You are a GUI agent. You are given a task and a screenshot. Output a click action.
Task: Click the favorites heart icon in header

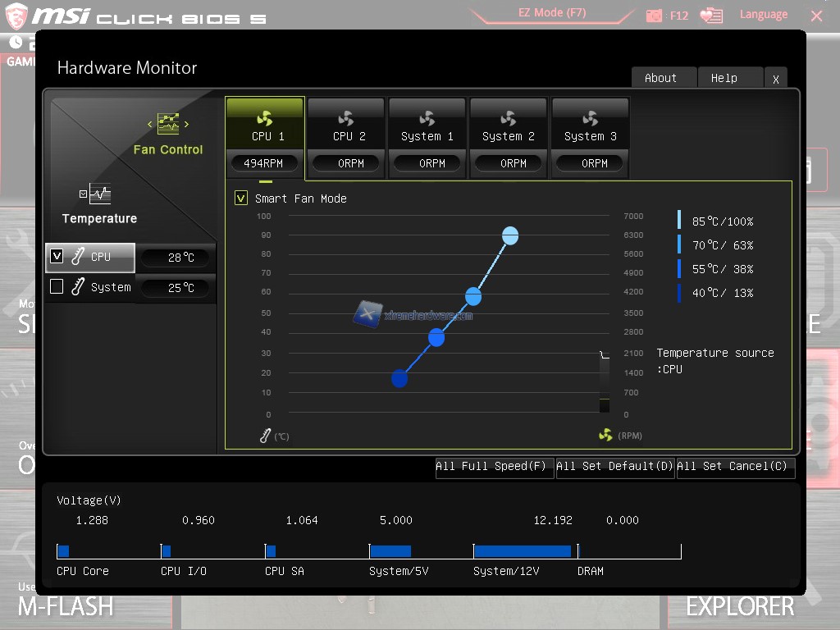[711, 16]
